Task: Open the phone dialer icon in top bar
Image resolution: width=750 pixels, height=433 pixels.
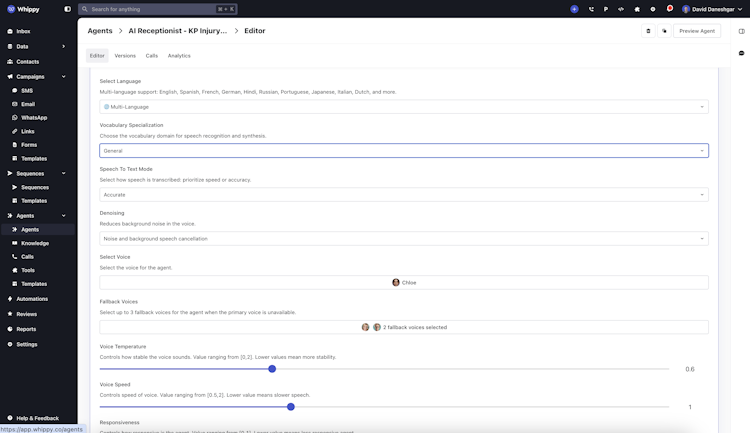Action: click(591, 9)
